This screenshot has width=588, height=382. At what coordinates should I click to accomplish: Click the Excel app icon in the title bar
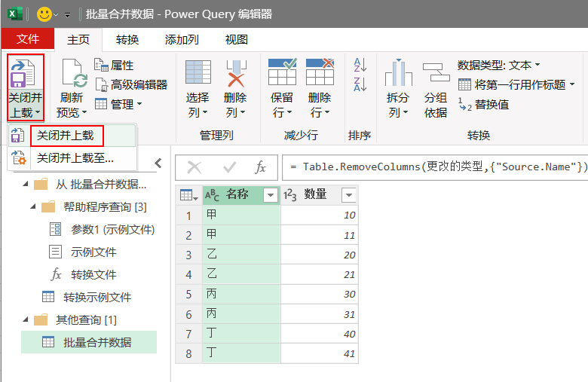coord(15,14)
